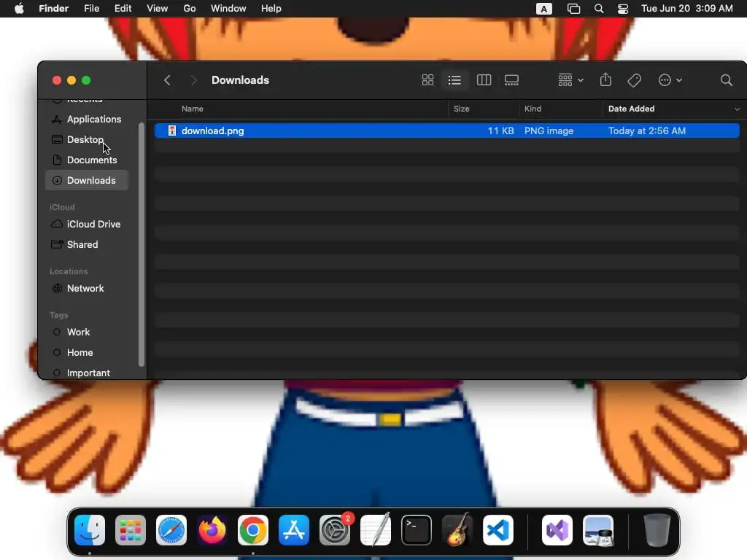The image size is (747, 560).
Task: Click the input source A icon in menu bar
Action: point(543,9)
